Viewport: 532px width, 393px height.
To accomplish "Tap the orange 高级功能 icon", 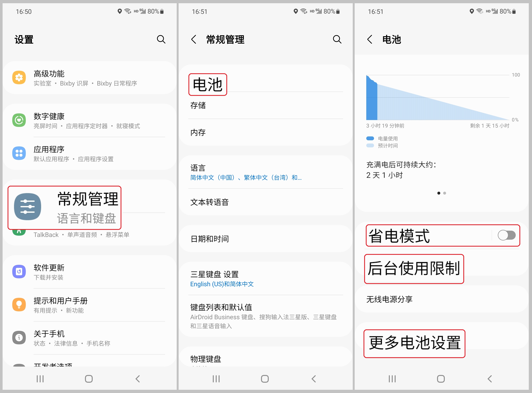I will click(19, 77).
